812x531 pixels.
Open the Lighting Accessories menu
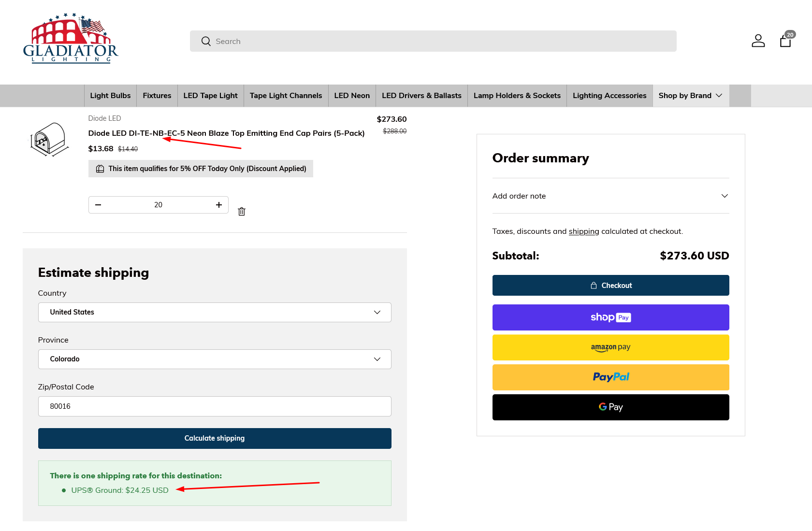click(609, 96)
